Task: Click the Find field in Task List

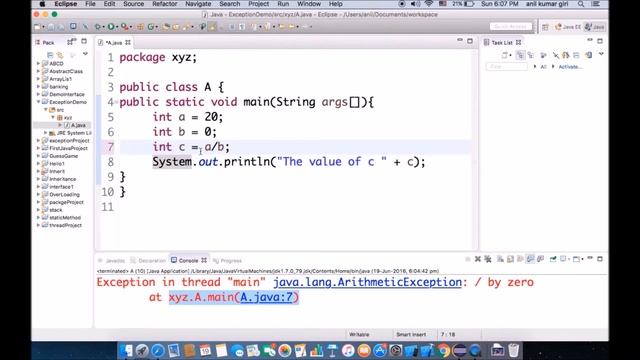Action: [x=507, y=67]
